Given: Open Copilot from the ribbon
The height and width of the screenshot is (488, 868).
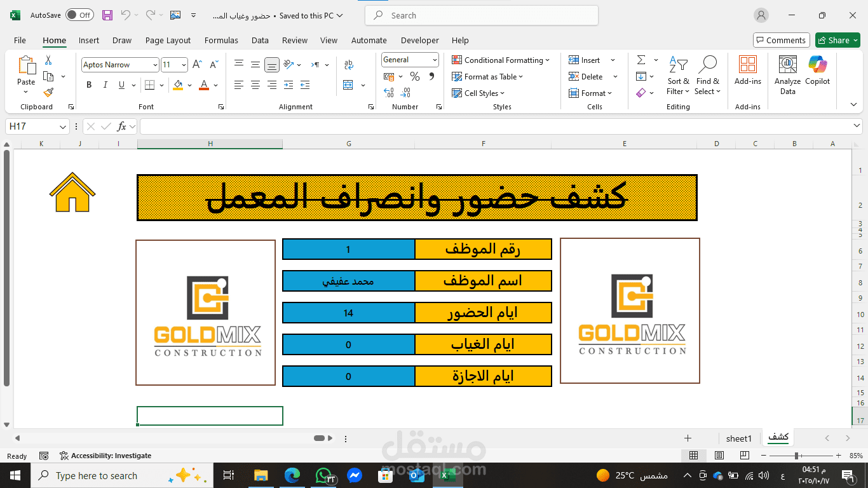Looking at the screenshot, I should [x=818, y=70].
